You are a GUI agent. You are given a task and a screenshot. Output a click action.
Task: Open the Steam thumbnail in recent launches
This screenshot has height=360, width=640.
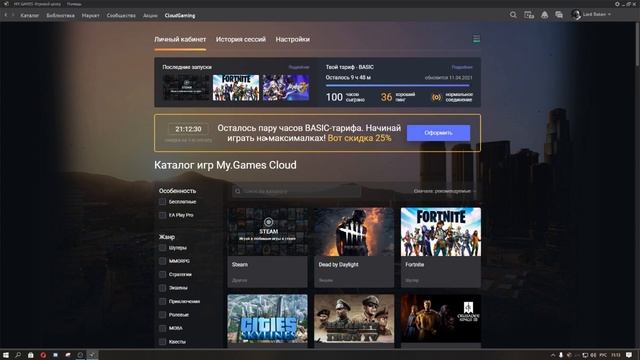tap(186, 87)
